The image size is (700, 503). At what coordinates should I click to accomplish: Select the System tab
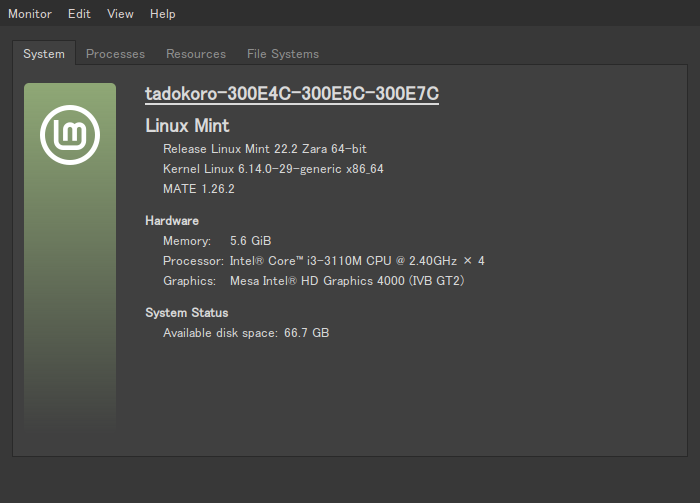click(44, 54)
